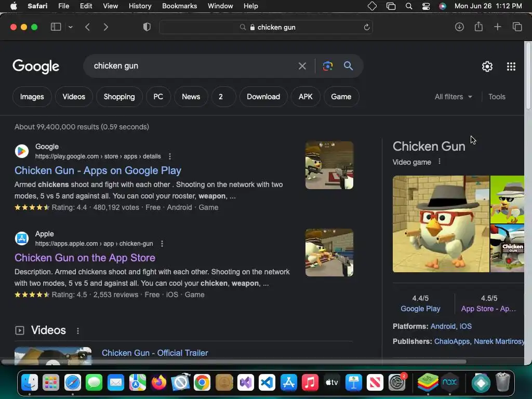Open the Safari File menu
Viewport: 532px width, 399px height.
63,6
